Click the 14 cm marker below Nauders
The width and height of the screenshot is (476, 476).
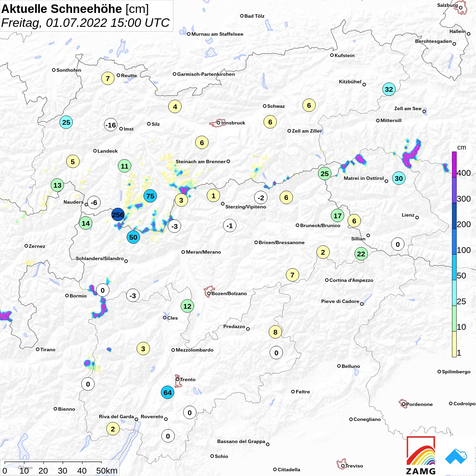pyautogui.click(x=86, y=223)
